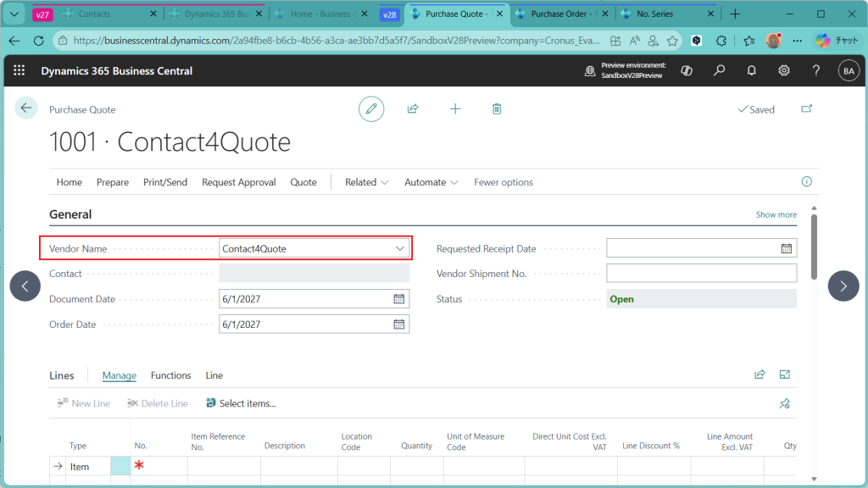This screenshot has width=868, height=488.
Task: Click the Show more link
Action: (x=776, y=214)
